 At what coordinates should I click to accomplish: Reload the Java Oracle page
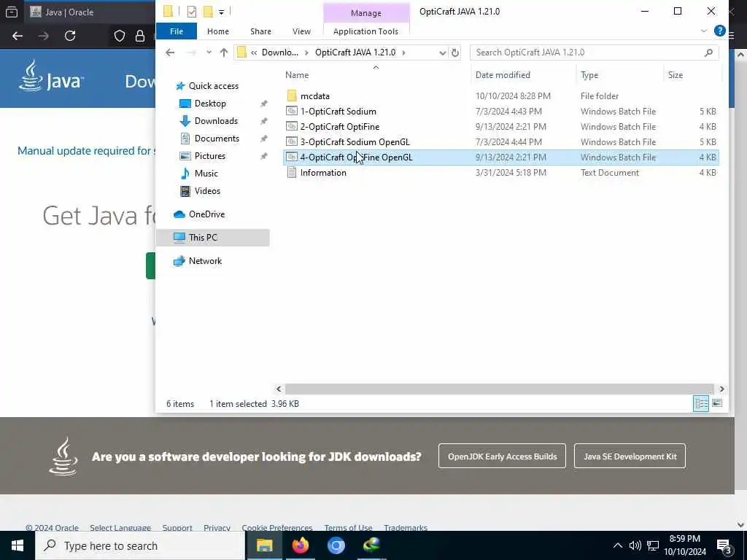[x=70, y=36]
